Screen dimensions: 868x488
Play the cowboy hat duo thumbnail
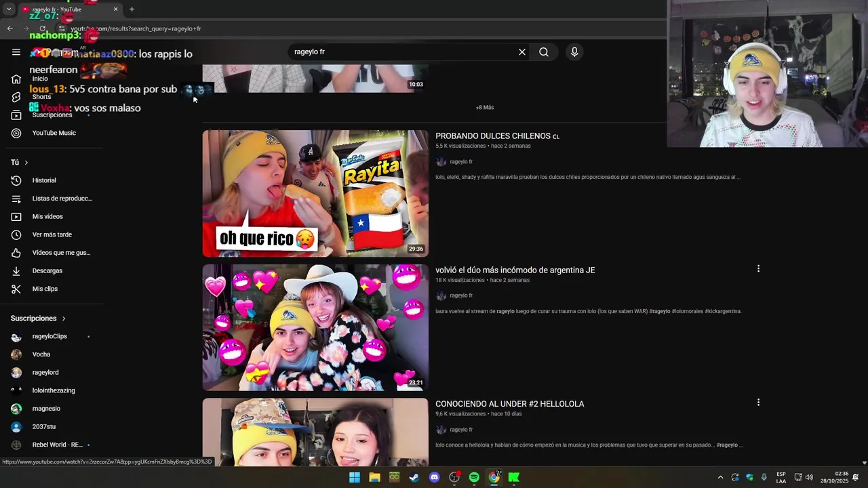pyautogui.click(x=315, y=327)
